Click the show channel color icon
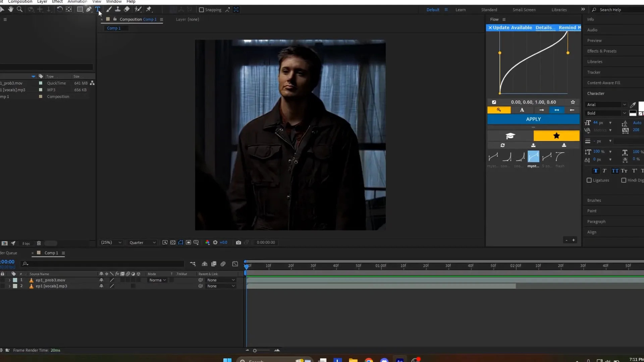The image size is (644, 362). click(207, 243)
